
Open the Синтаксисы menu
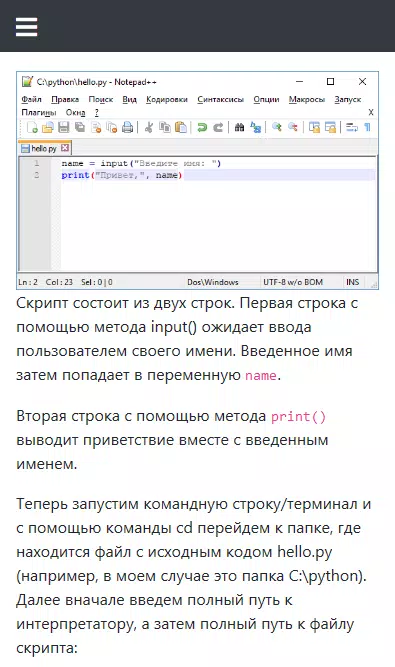click(x=220, y=100)
